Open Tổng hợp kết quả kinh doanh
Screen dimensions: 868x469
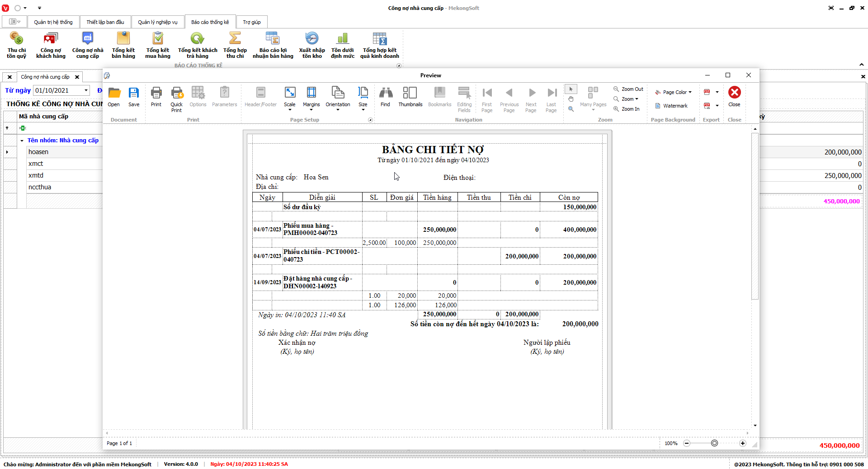pyautogui.click(x=380, y=45)
